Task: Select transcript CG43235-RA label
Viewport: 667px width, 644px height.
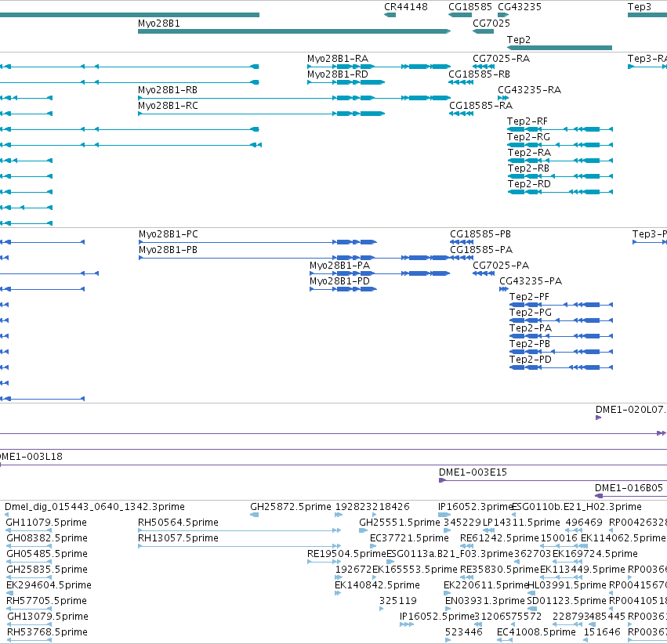Action: coord(529,90)
